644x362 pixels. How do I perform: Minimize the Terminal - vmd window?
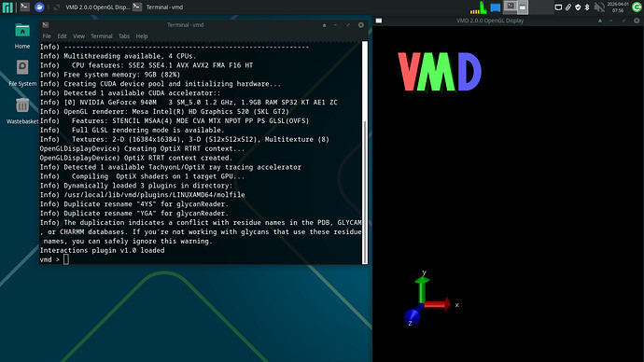pos(336,25)
